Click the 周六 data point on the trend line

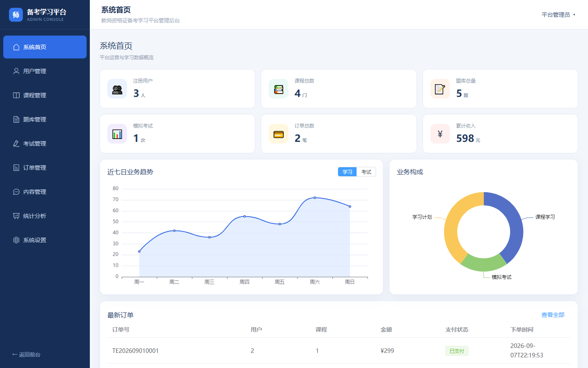pos(315,197)
